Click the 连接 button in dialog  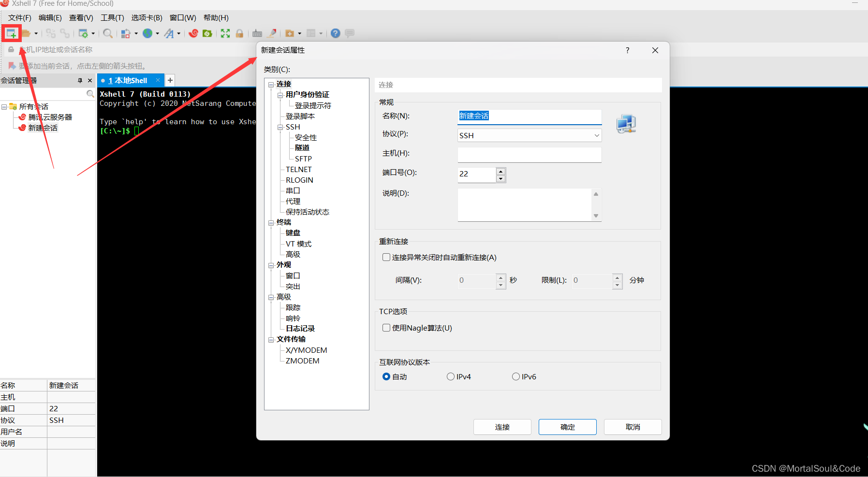tap(502, 427)
